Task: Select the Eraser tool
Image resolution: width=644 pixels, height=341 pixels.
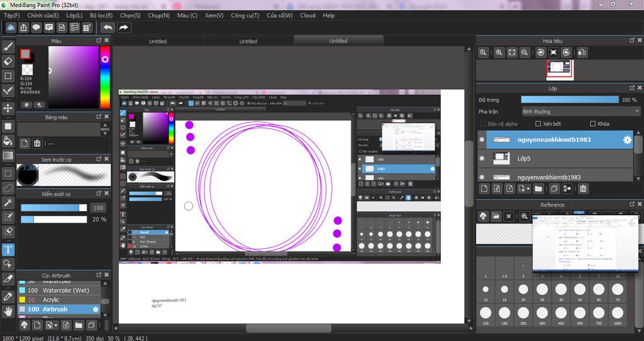Action: [x=8, y=61]
